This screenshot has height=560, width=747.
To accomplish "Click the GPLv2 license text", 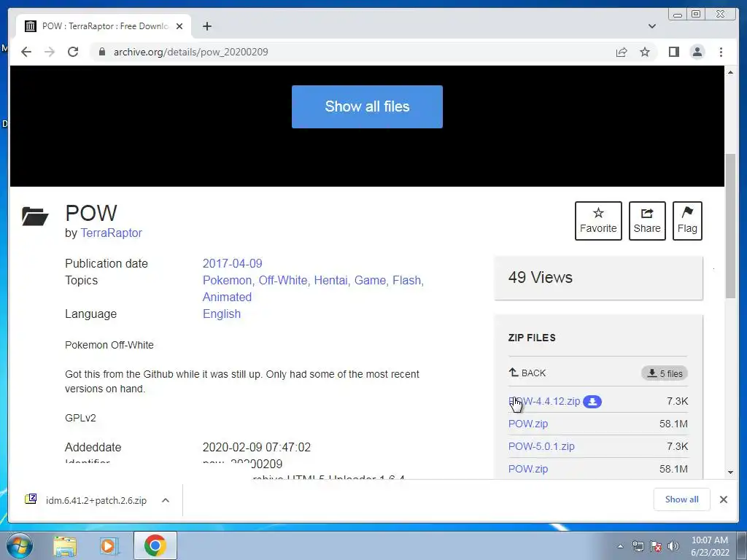I will coord(80,418).
